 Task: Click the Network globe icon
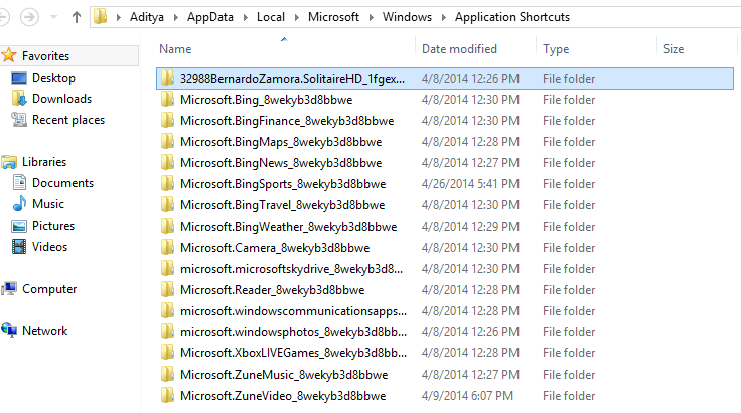pyautogui.click(x=9, y=330)
